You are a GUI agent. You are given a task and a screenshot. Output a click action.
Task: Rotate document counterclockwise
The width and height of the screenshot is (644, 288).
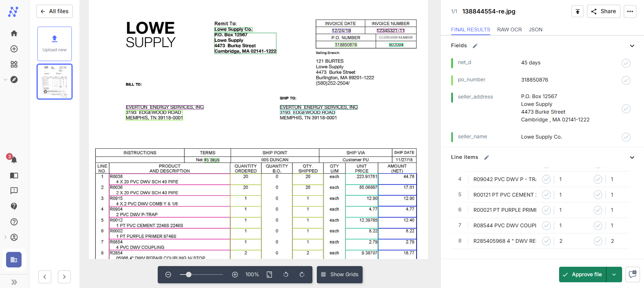coord(286,275)
